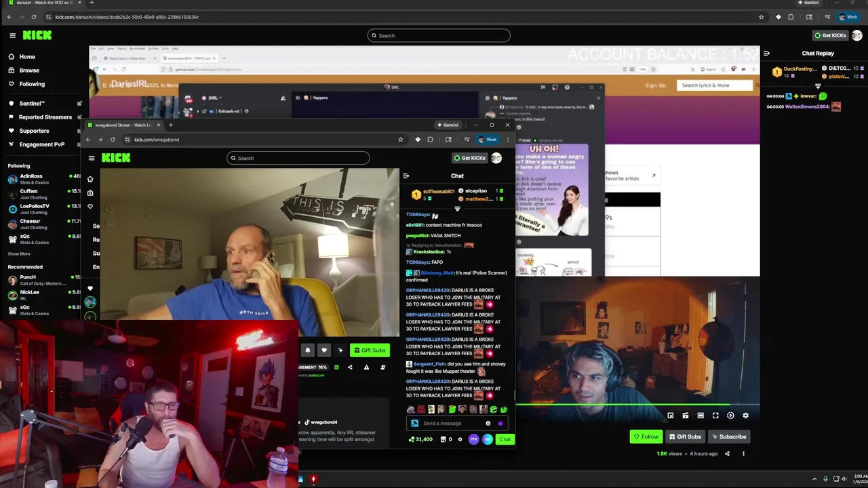The width and height of the screenshot is (868, 488).
Task: Click wvagabond4 TikTok link
Action: (321, 422)
